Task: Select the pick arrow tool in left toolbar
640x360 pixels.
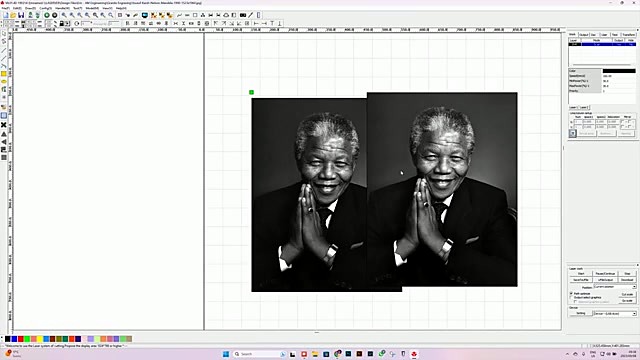Action: tap(4, 33)
